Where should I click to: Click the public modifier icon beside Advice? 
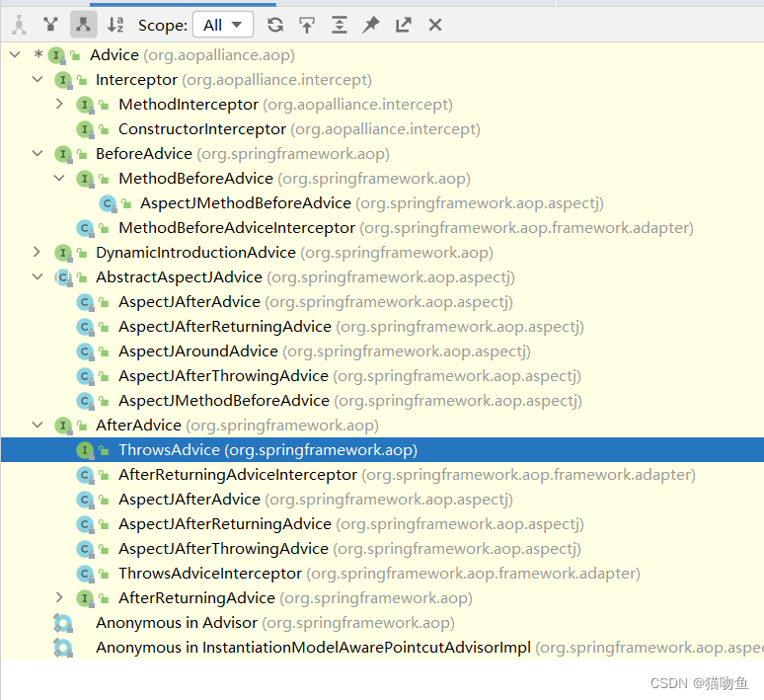point(75,55)
